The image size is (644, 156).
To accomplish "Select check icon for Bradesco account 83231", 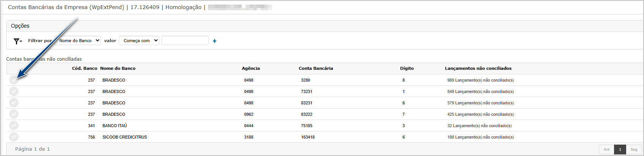I will coord(14,103).
